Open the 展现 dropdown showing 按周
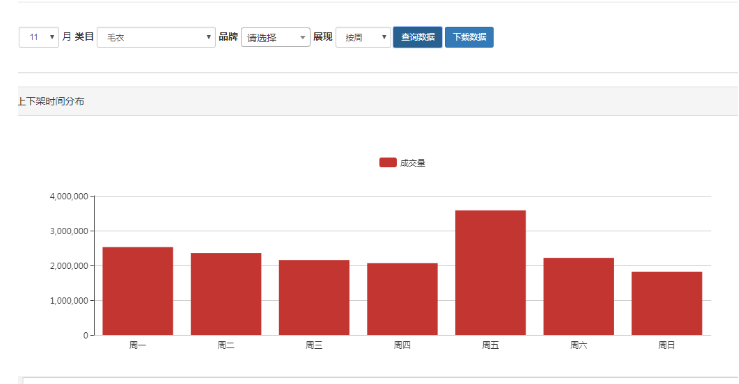739x384 pixels. 363,37
